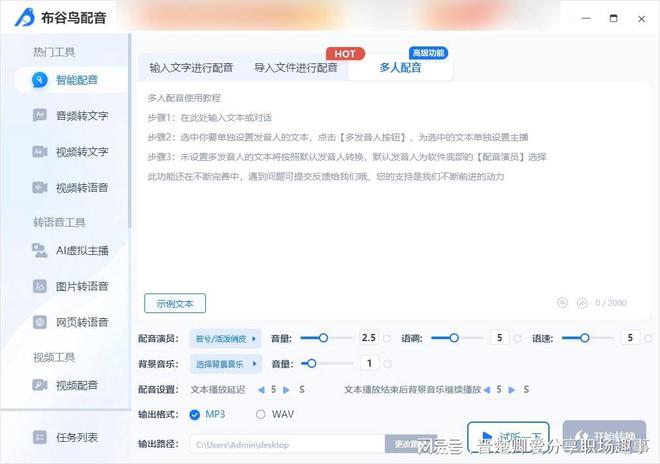Reset 配音演员 音量 with circle icon after 2.5

[x=387, y=338]
